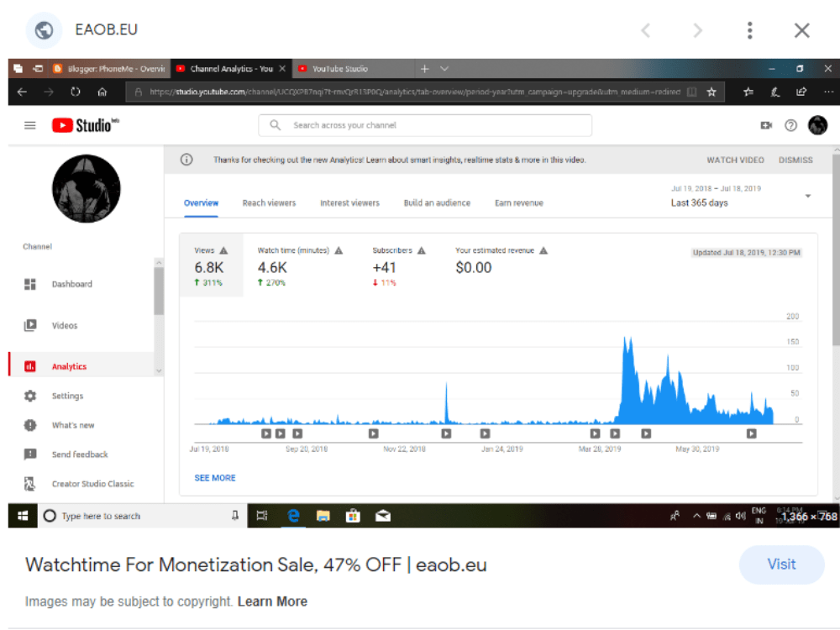Click the Send feedback speech icon

tap(30, 454)
